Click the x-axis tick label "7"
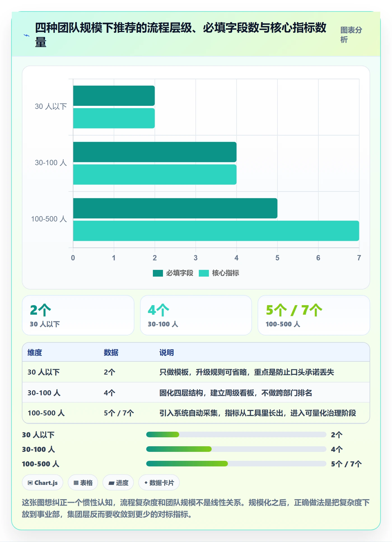Screen dimensions: 392x542 pyautogui.click(x=359, y=258)
